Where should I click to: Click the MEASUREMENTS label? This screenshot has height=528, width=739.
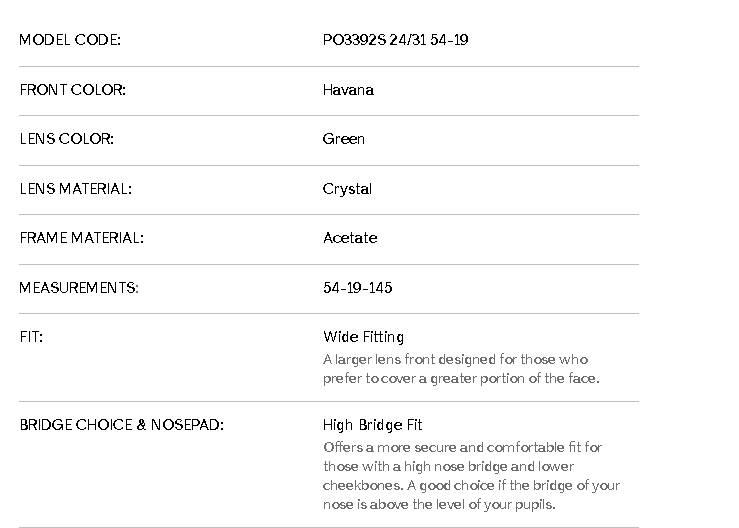pos(78,288)
